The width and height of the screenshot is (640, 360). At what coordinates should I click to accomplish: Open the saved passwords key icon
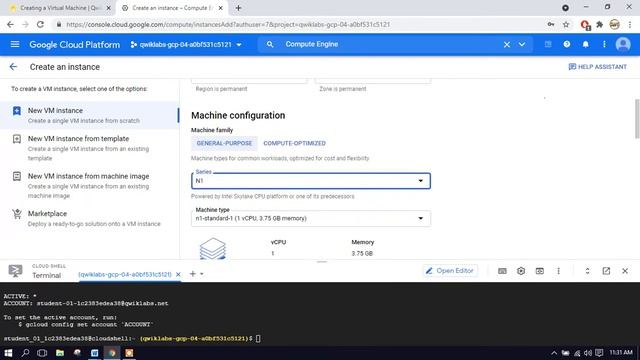point(551,24)
